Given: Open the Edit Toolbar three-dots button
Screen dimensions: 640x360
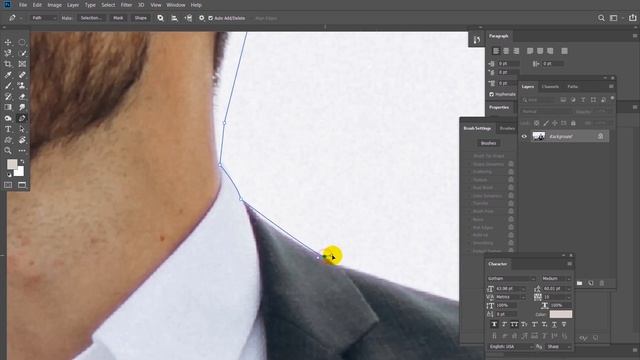Looking at the screenshot, I should [22, 151].
